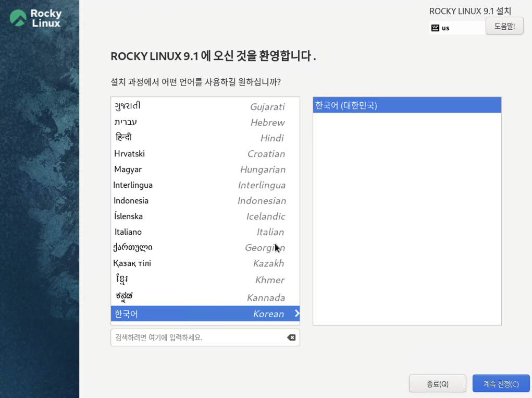The height and width of the screenshot is (398, 532).
Task: Click 계속 진행(C) to continue
Action: click(501, 384)
